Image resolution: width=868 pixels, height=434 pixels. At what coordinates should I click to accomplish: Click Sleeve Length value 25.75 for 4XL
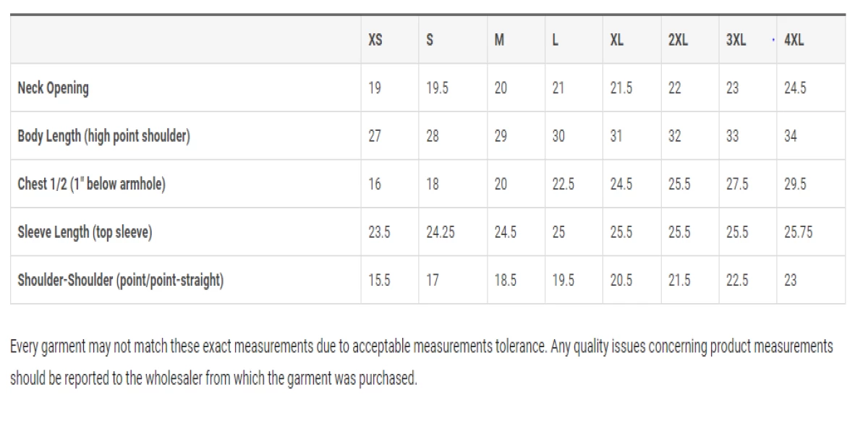[798, 232]
